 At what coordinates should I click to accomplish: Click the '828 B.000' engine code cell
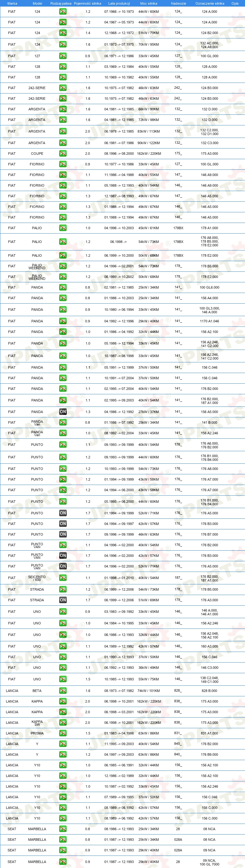point(210,691)
